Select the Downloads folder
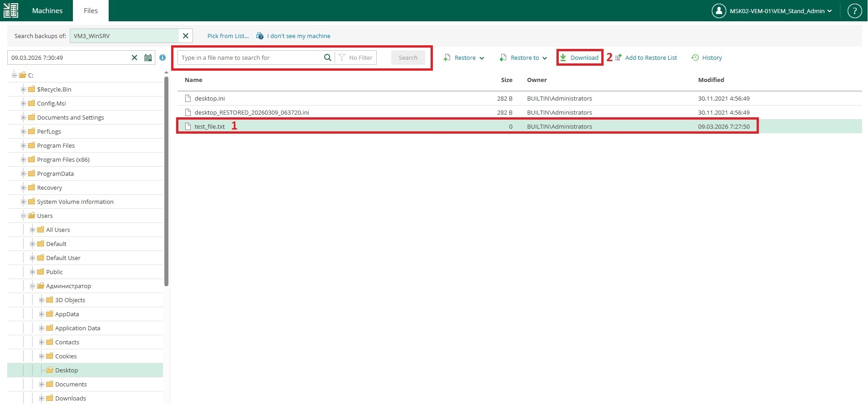This screenshot has height=405, width=868. pyautogui.click(x=71, y=398)
